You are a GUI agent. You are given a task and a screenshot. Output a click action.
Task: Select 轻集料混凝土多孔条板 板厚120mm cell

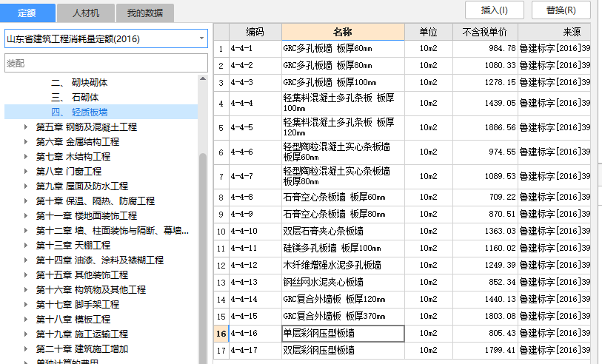coord(343,128)
